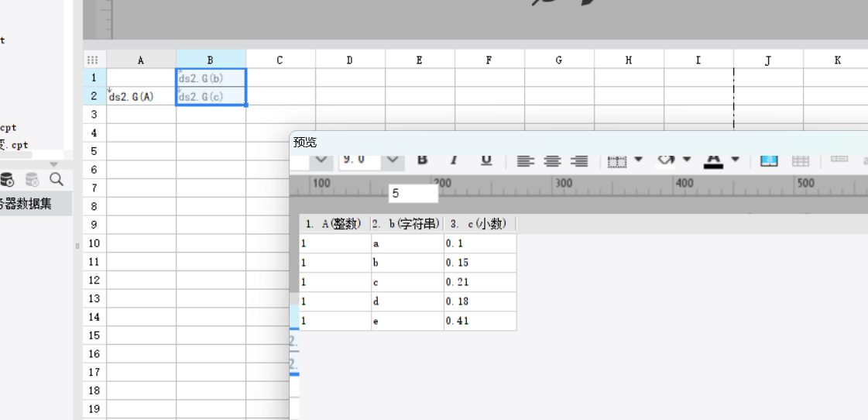Click column header b(字符串) in preview
Image resolution: width=868 pixels, height=420 pixels.
click(407, 224)
